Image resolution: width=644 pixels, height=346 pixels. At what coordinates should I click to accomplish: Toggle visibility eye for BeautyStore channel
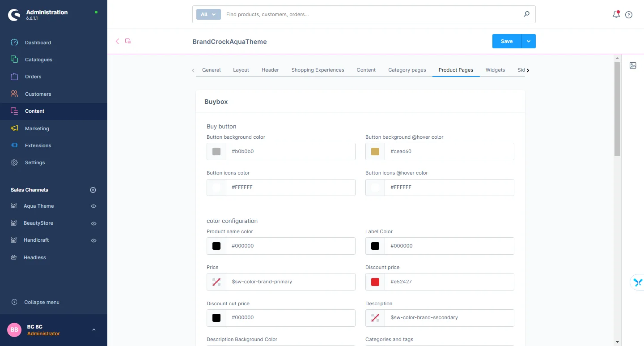pyautogui.click(x=93, y=223)
